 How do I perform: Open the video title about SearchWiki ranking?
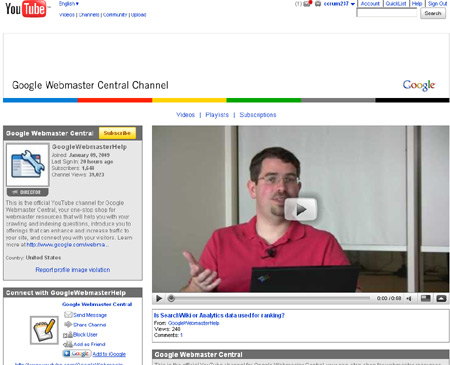tap(219, 315)
